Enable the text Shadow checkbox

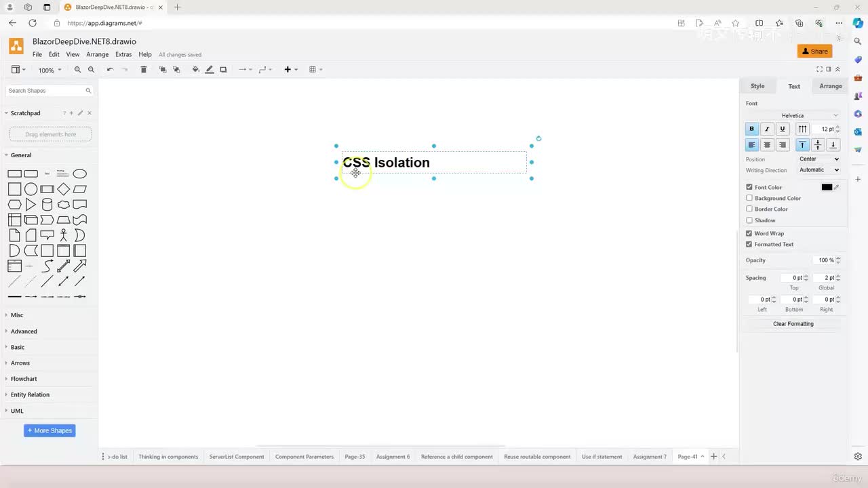point(749,220)
